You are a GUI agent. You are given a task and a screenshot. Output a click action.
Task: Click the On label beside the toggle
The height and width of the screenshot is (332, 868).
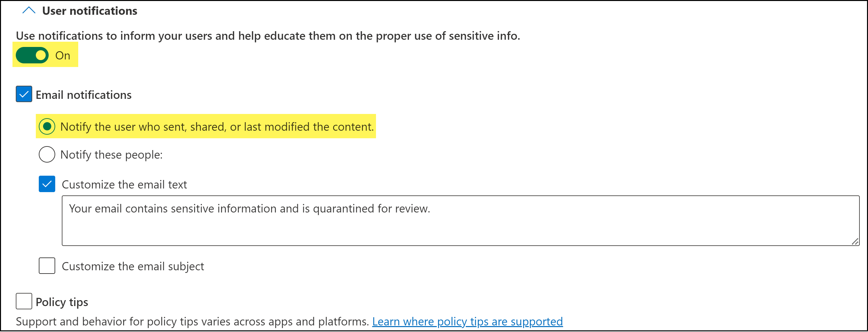[x=63, y=55]
